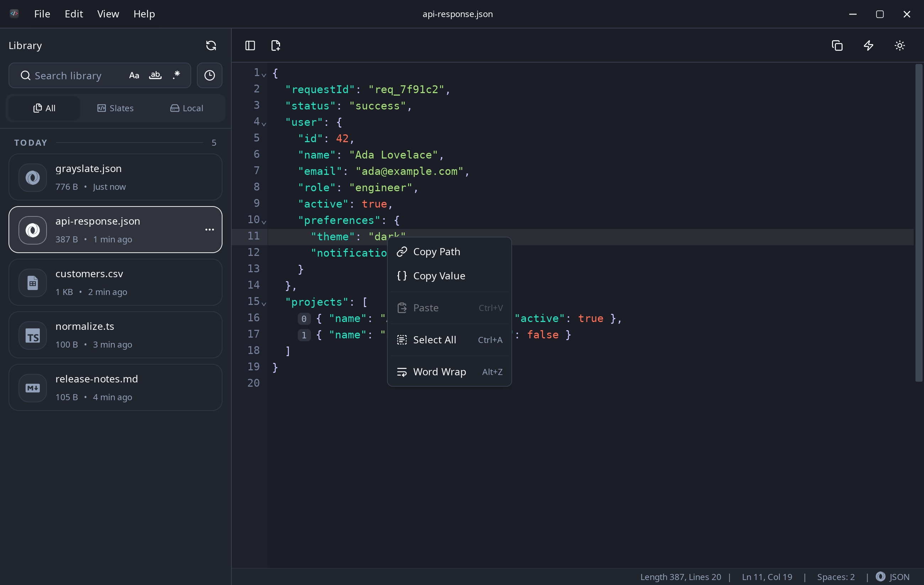Refresh the Library with the sync icon
Screen dimensions: 924x585
[211, 46]
